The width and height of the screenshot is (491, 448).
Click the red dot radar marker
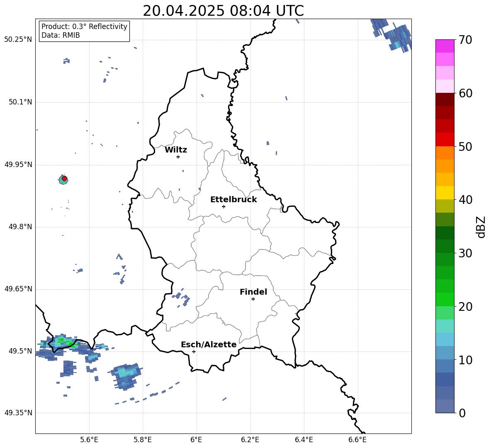pos(64,179)
